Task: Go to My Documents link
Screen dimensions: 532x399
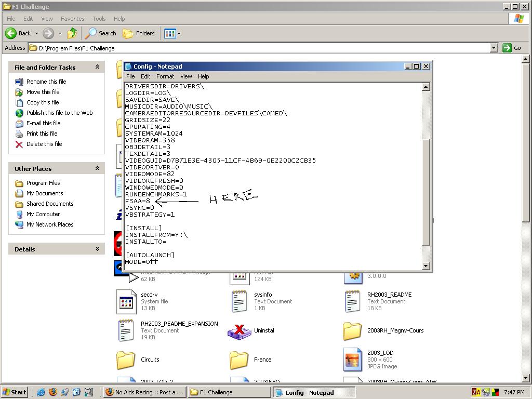Action: click(x=45, y=193)
